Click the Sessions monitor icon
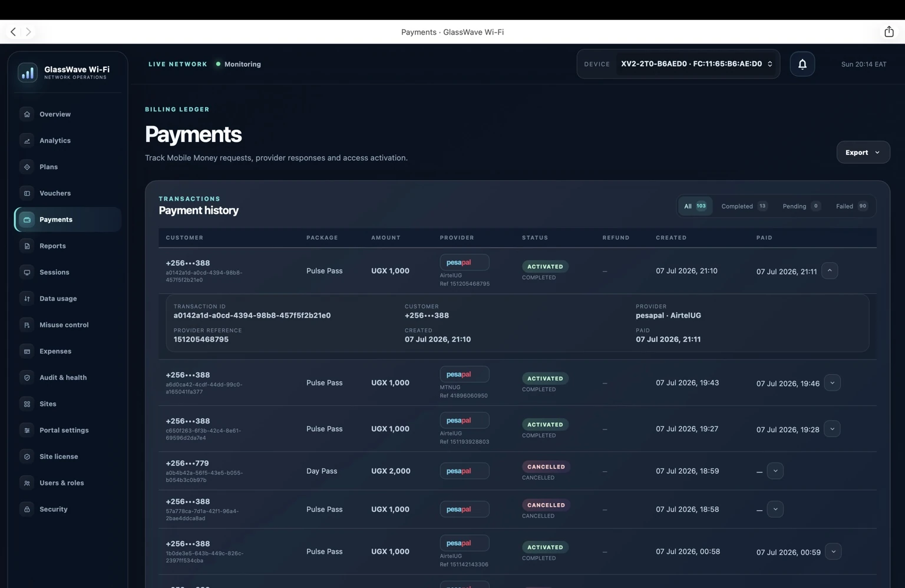This screenshot has height=588, width=905. click(x=27, y=272)
